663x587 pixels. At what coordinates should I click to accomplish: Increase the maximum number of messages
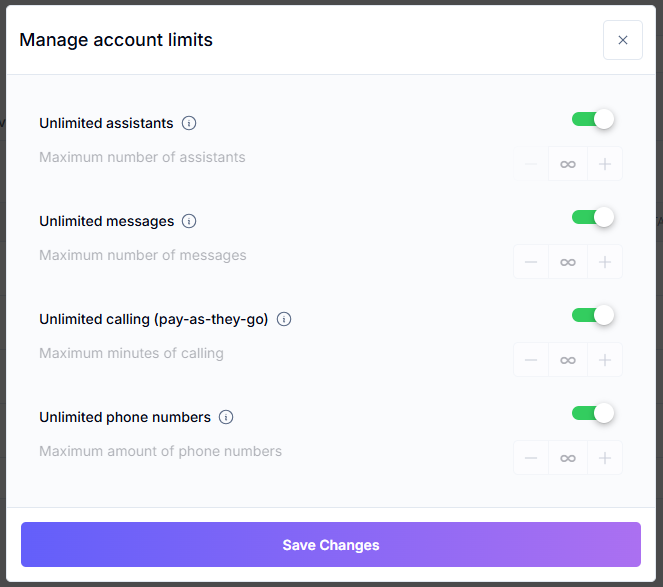(x=604, y=262)
